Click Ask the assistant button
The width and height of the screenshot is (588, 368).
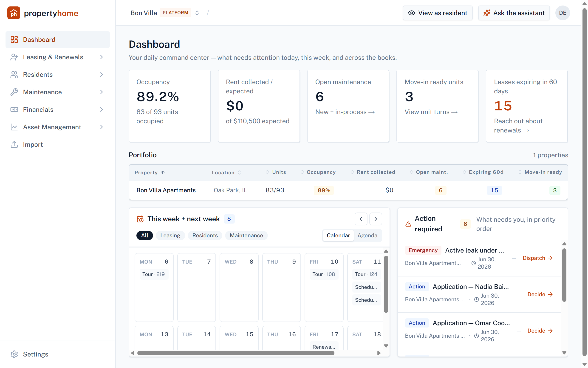click(x=514, y=13)
